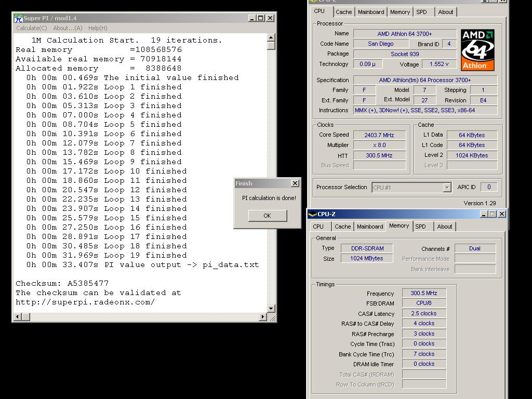Image resolution: width=532 pixels, height=399 pixels.
Task: Click scroll-up arrow in the Super PI output
Action: click(271, 37)
